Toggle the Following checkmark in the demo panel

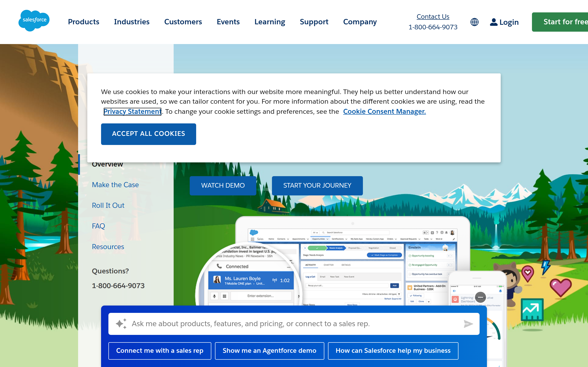[x=411, y=296]
